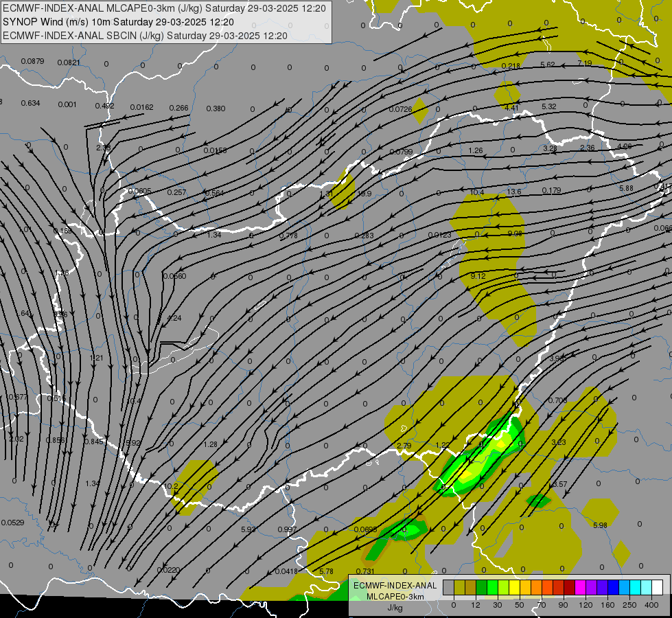Click the map value '0.997'
Screen dimensions: 672x618
click(x=287, y=529)
